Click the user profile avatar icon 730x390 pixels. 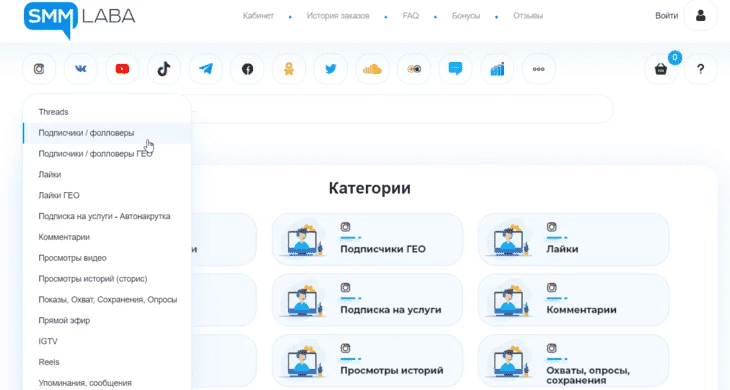tap(701, 16)
